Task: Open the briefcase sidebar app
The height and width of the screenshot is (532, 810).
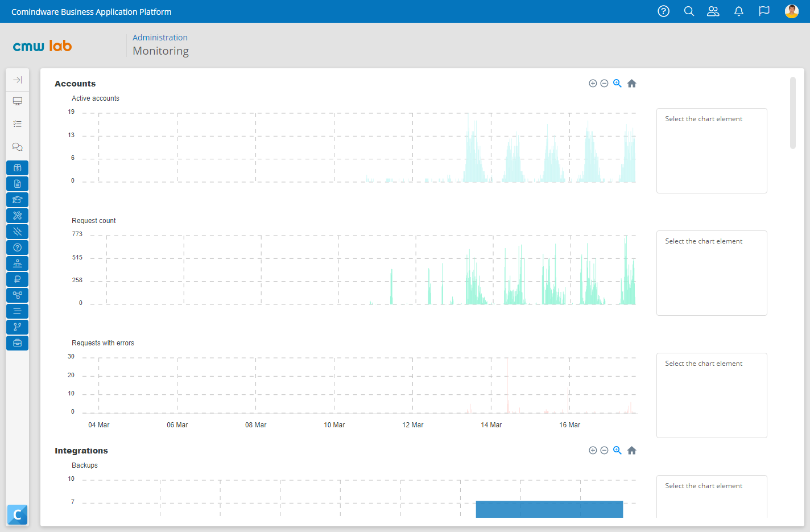Action: (18, 343)
